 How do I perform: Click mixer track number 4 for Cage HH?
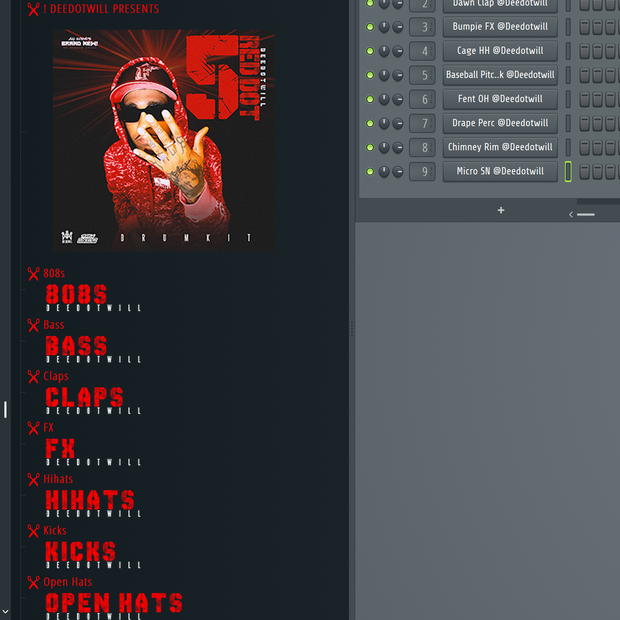(x=422, y=51)
